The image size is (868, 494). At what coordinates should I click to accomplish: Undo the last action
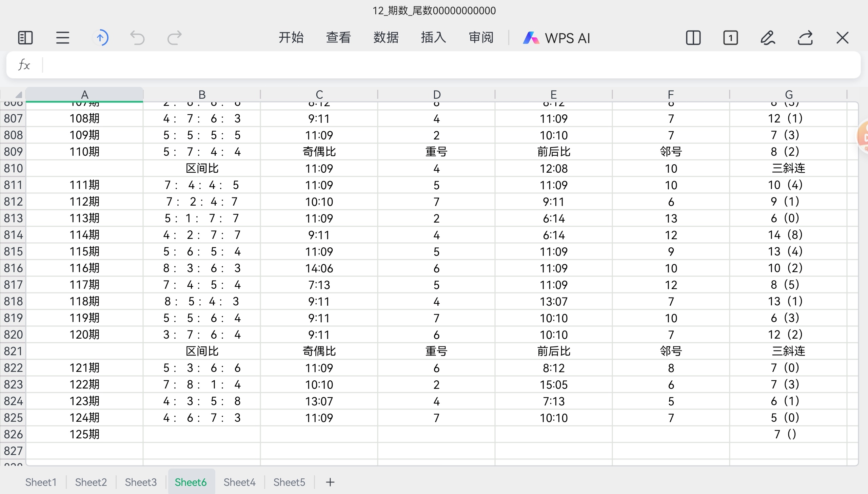(137, 38)
